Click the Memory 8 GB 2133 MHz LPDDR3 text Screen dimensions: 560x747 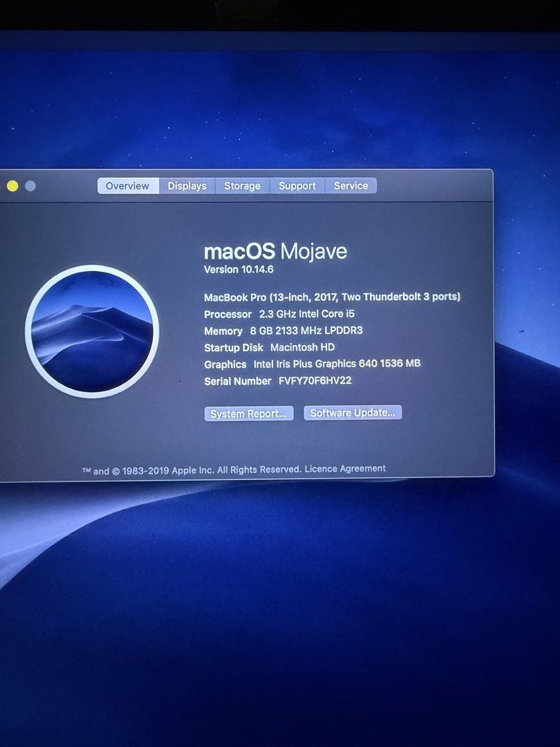[283, 331]
